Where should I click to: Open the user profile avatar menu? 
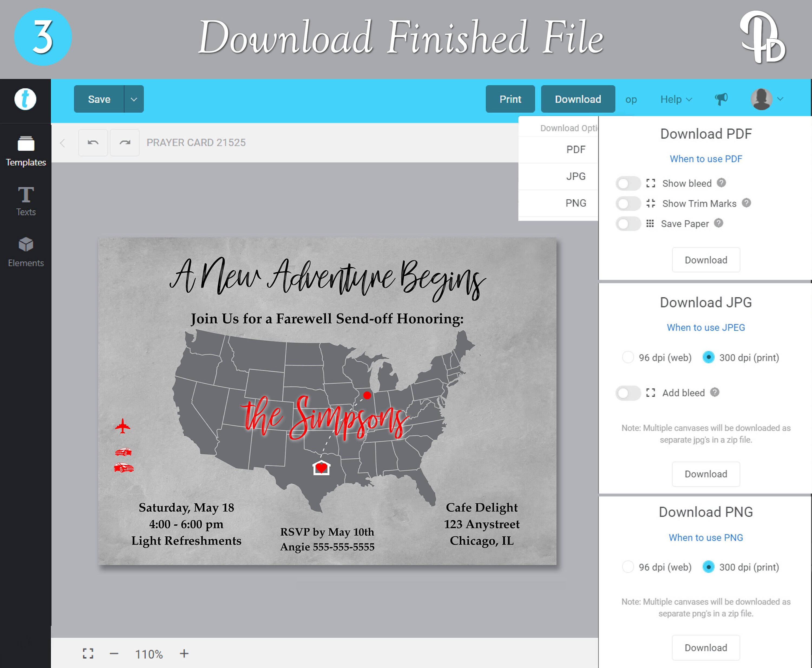click(767, 99)
